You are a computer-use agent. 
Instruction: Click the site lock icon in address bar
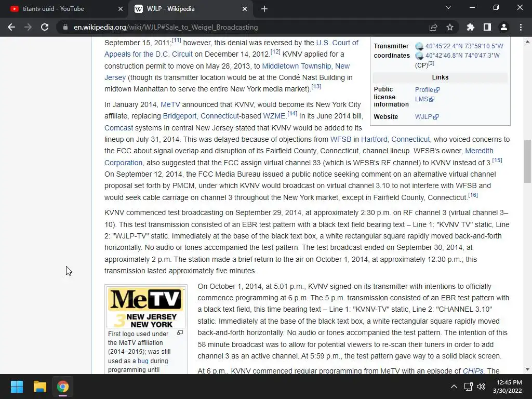(65, 27)
